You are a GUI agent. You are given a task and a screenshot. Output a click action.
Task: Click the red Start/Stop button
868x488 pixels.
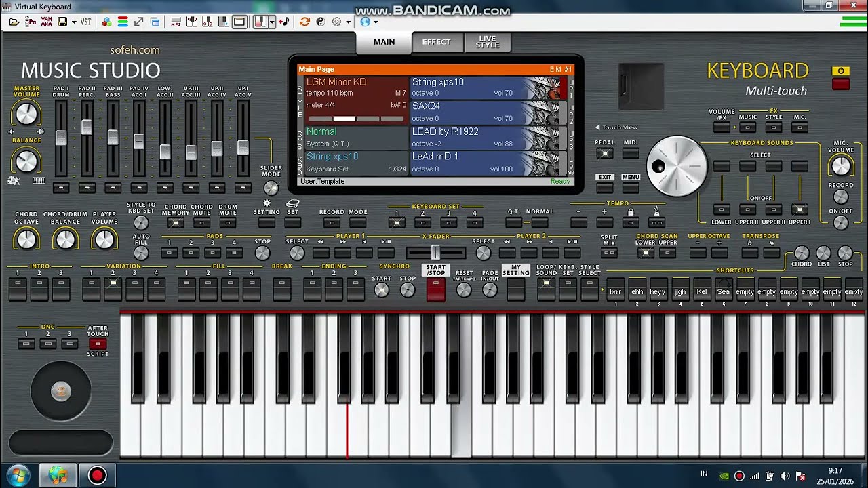[x=435, y=290]
